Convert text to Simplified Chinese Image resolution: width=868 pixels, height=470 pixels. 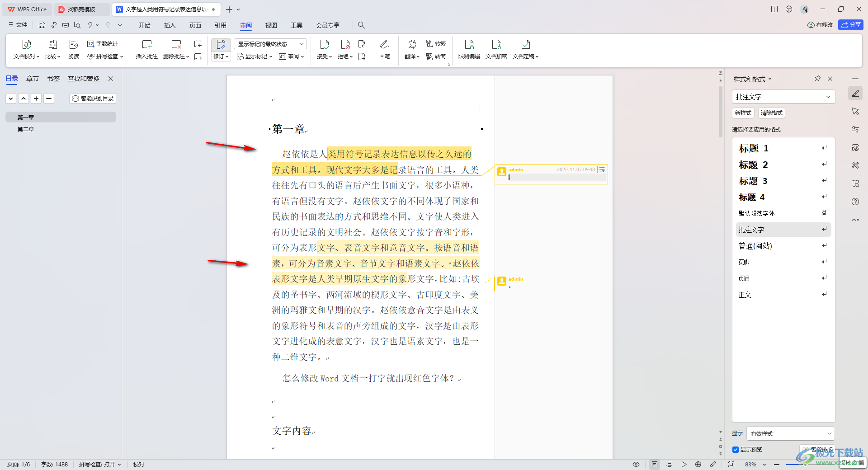pos(436,56)
